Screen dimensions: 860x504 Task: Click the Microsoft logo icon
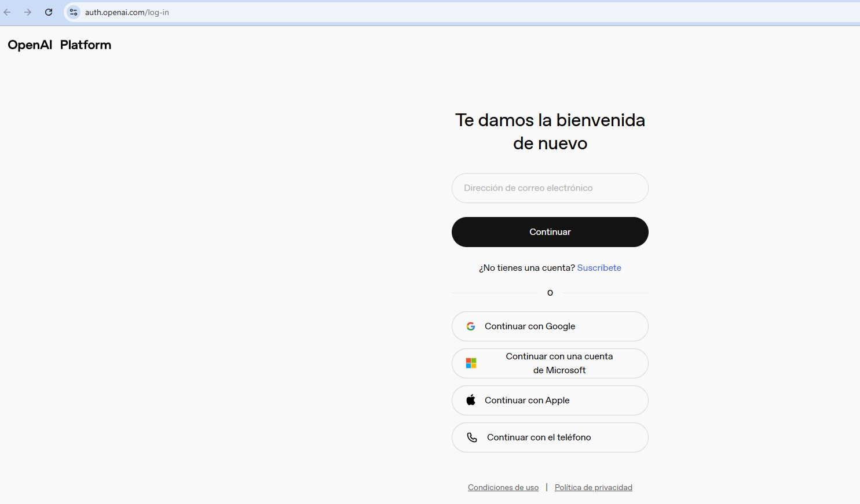pyautogui.click(x=471, y=363)
